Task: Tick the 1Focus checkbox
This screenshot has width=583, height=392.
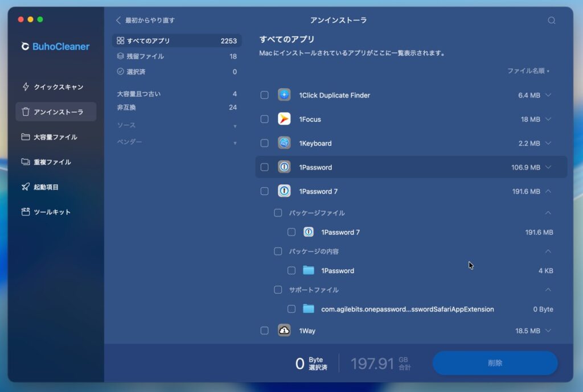Action: pyautogui.click(x=265, y=119)
